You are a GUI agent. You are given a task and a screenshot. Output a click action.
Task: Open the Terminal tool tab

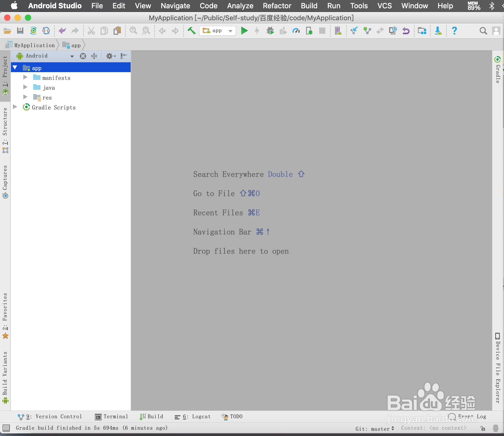tap(111, 417)
